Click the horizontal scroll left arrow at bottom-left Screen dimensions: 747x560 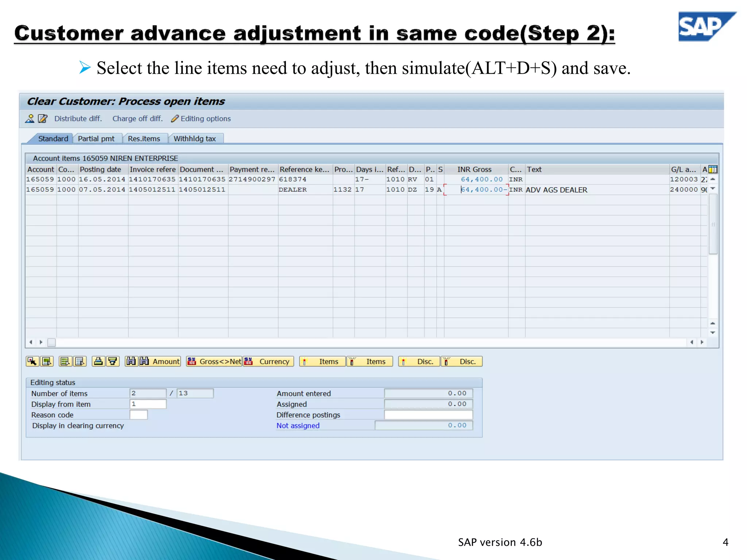tap(31, 342)
